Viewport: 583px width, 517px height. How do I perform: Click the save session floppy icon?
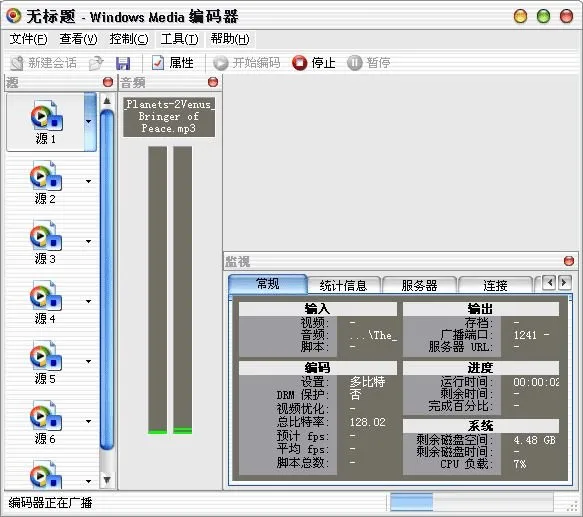pos(123,63)
